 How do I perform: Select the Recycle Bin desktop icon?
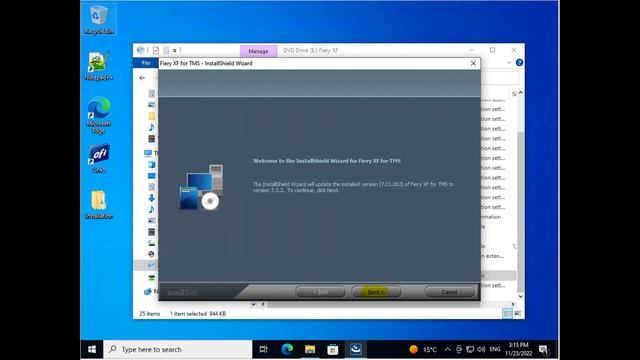pos(99,20)
